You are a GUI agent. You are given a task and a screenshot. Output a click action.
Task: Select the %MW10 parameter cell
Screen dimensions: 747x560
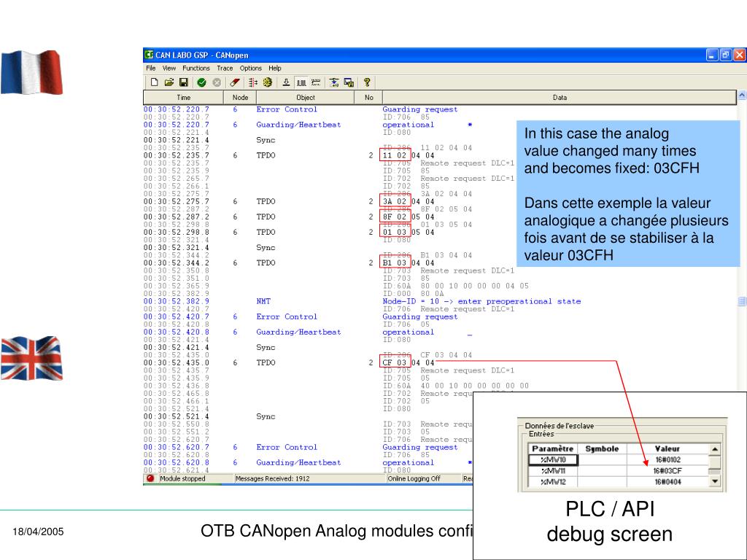(x=553, y=459)
